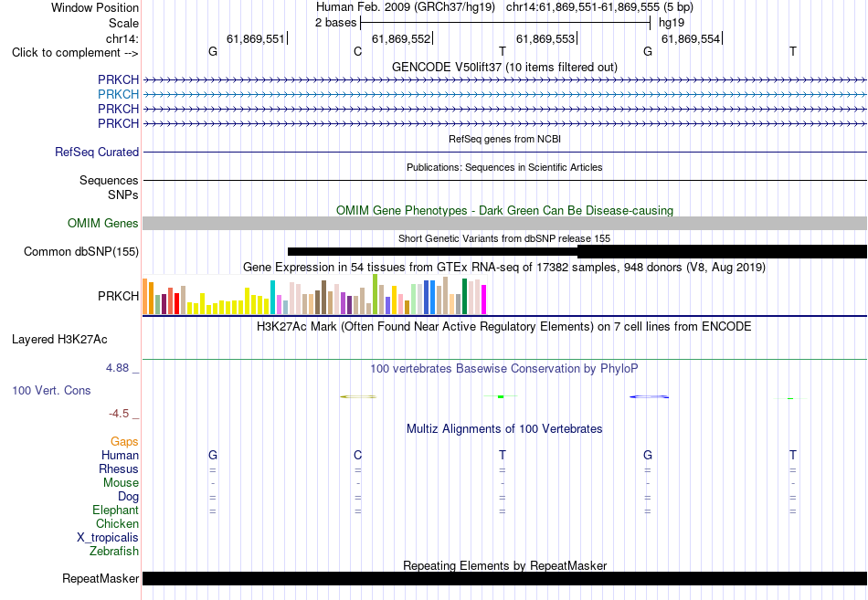868x600 pixels.
Task: Click the SNPs track label
Action: (x=123, y=195)
